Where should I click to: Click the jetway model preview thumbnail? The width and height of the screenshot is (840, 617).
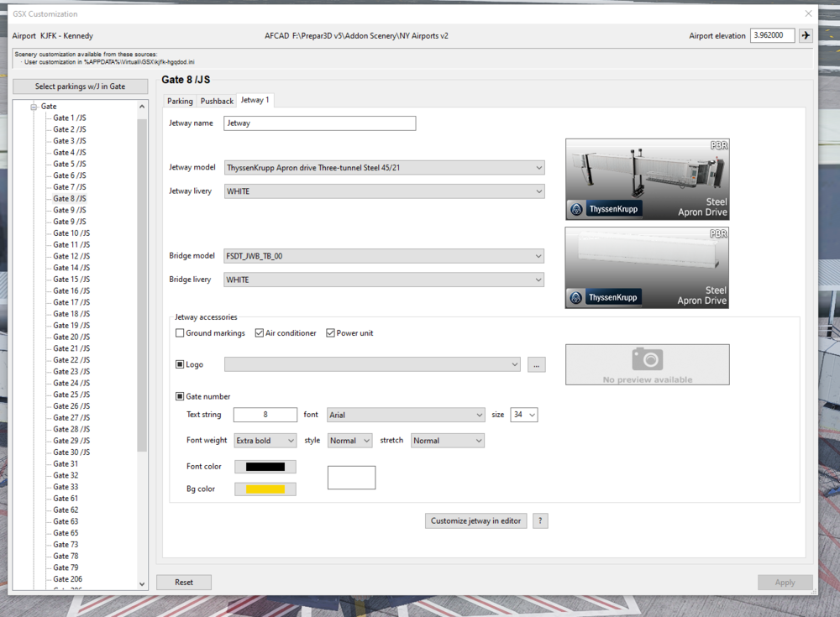tap(647, 180)
